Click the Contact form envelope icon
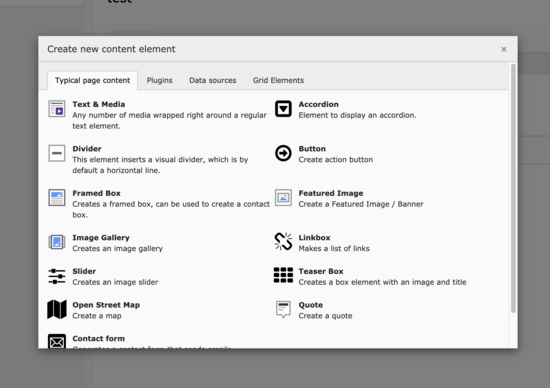This screenshot has width=550, height=388. tap(56, 341)
